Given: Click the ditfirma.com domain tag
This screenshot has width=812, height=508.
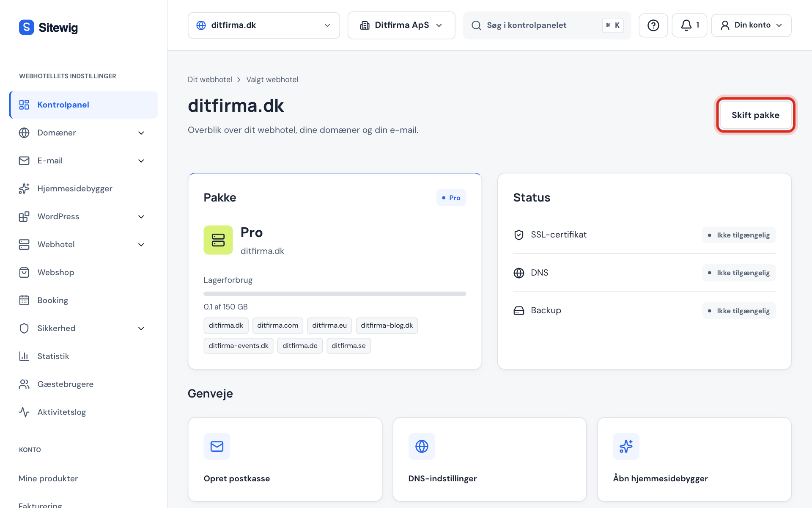Looking at the screenshot, I should (277, 326).
